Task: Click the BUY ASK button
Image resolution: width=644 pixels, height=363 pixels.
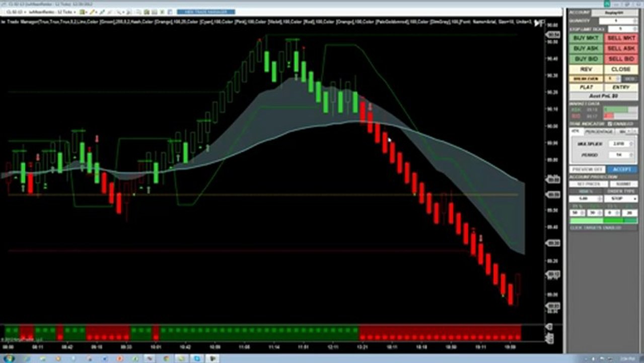Action: pos(586,48)
